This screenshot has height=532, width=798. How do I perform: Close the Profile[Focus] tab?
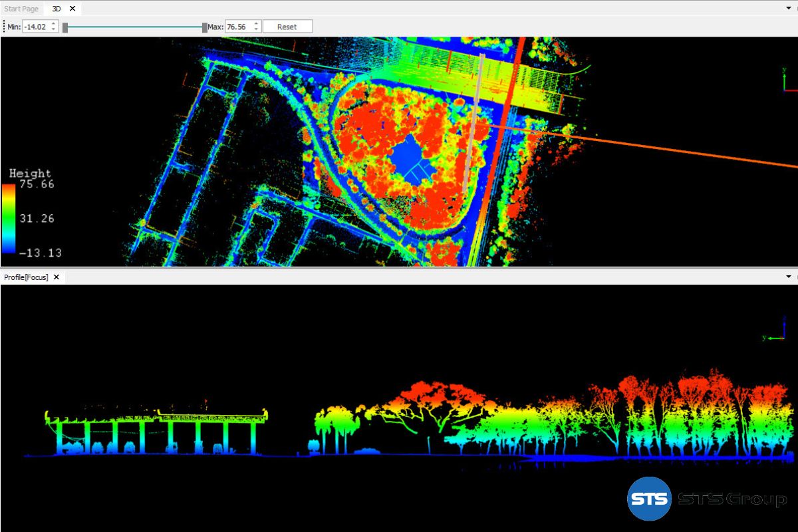point(57,277)
